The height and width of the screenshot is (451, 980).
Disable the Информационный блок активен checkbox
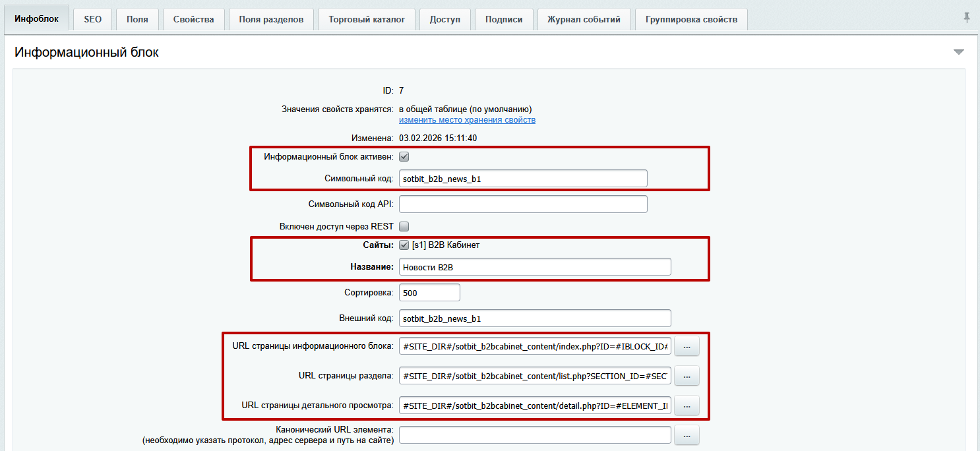(403, 156)
